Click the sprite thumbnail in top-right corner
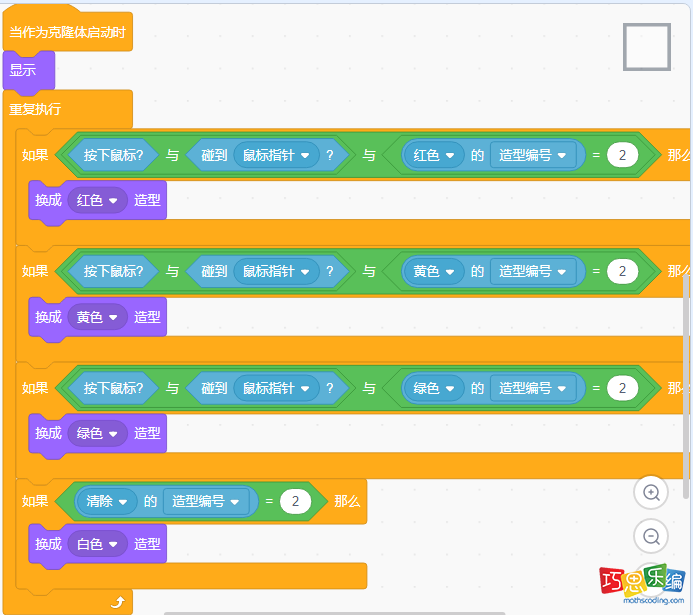 point(647,47)
